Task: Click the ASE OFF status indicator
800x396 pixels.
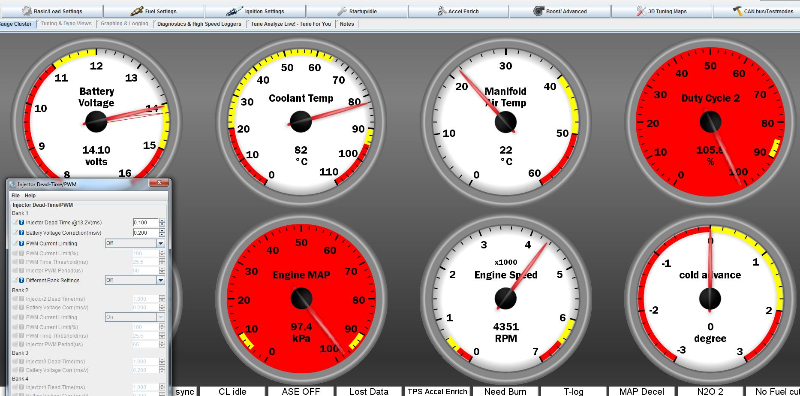Action: point(301,391)
